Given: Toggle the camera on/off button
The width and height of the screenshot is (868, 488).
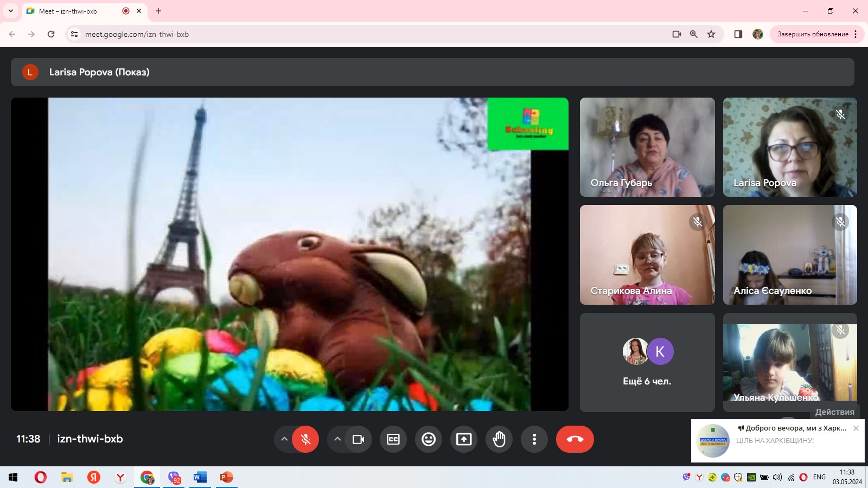Looking at the screenshot, I should coord(358,439).
